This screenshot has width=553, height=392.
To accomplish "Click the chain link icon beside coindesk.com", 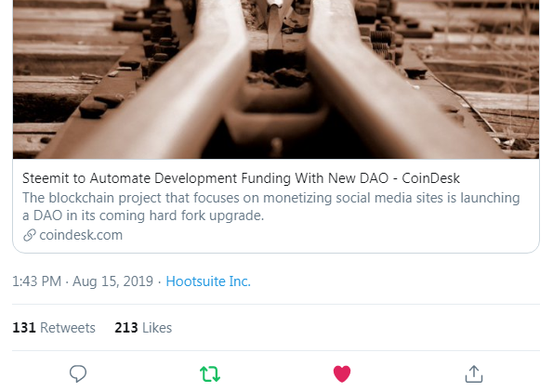I will click(29, 235).
